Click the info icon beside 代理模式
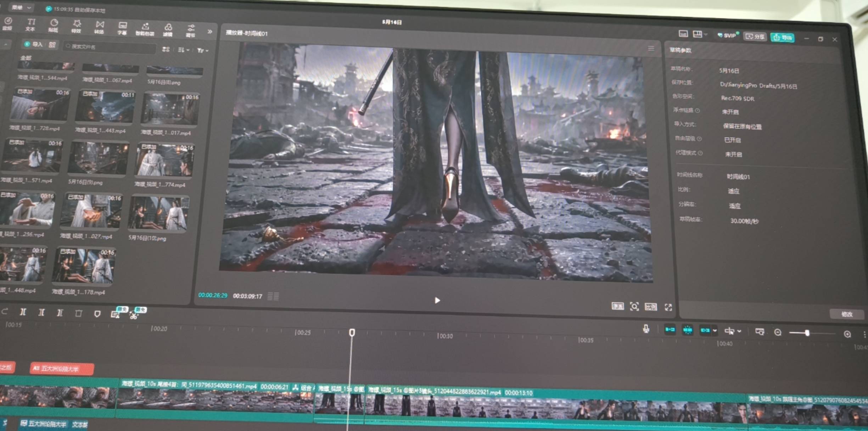 700,153
